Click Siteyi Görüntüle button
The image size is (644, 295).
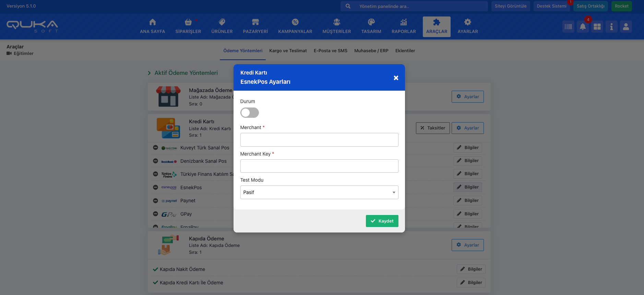[510, 6]
